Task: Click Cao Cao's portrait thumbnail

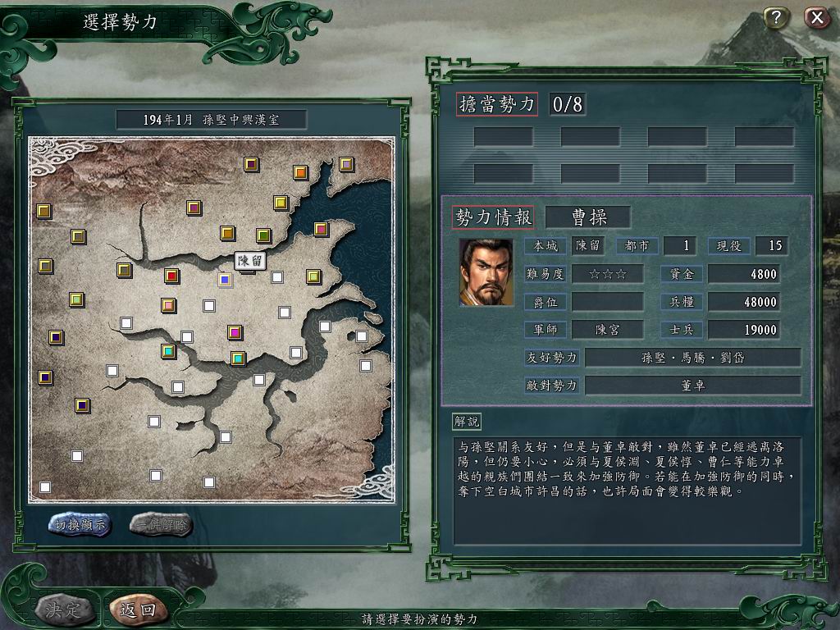Action: [x=486, y=272]
